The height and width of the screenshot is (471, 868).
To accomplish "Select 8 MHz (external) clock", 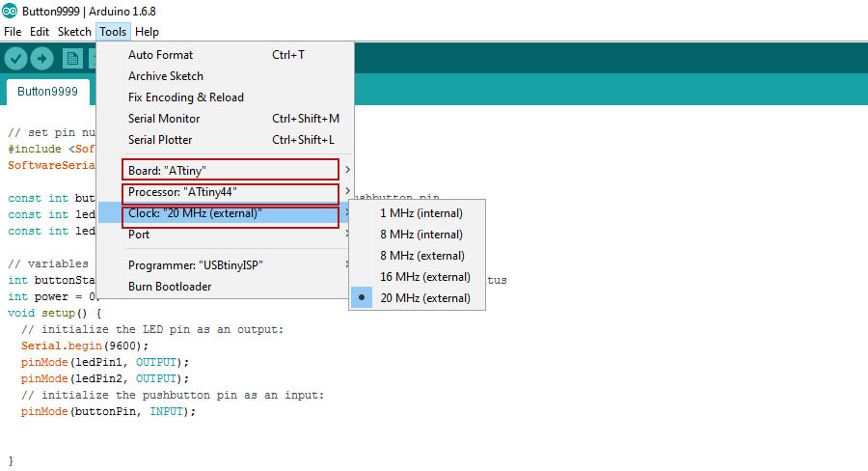I will coord(418,255).
